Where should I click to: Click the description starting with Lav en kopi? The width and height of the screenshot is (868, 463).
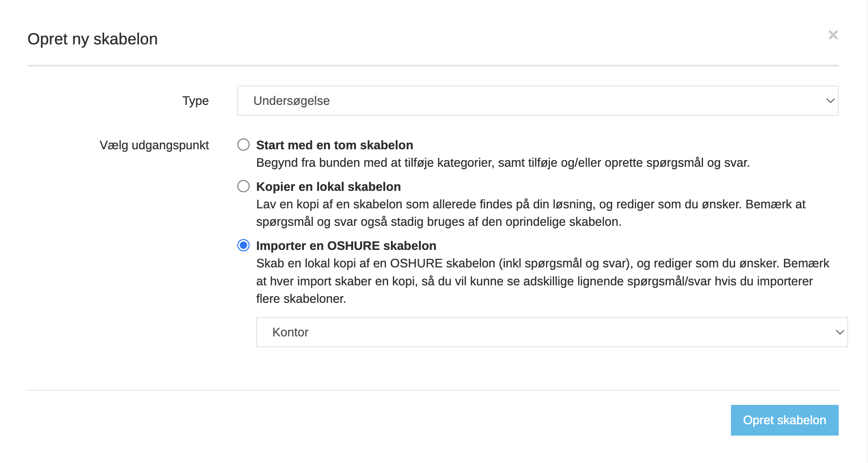(x=531, y=213)
